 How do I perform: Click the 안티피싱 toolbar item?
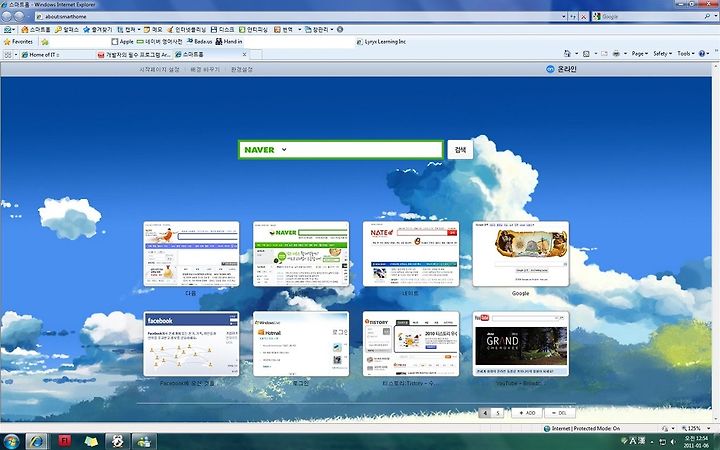coord(253,29)
